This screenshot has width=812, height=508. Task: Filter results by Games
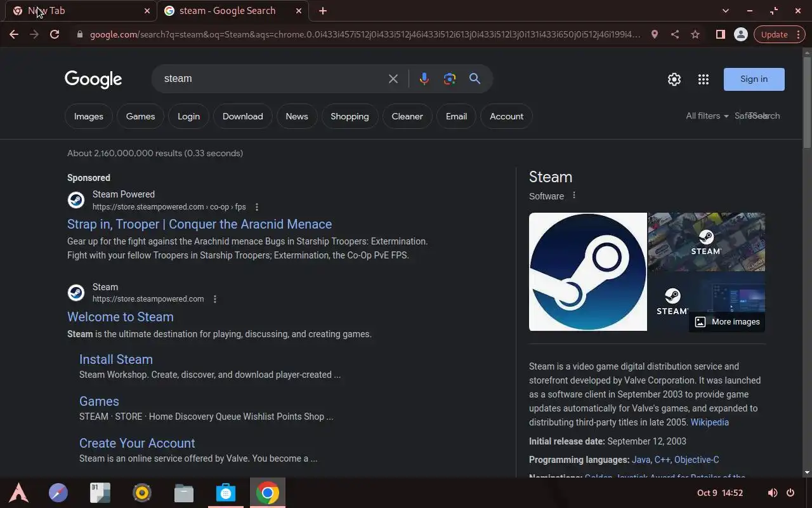140,116
